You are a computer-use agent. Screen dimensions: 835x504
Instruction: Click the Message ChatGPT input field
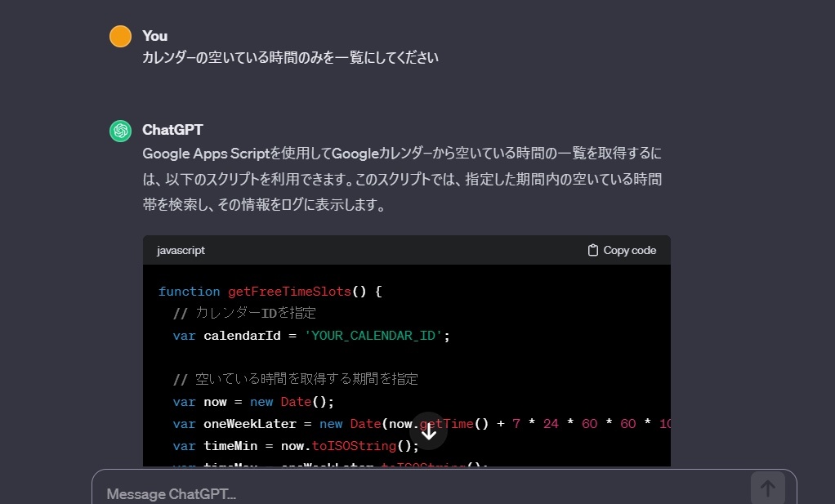coord(327,493)
